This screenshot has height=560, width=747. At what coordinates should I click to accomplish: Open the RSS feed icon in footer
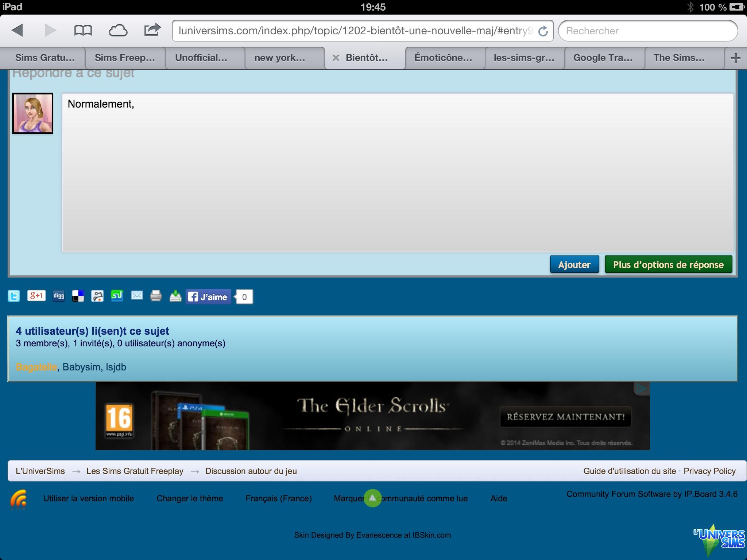click(18, 499)
